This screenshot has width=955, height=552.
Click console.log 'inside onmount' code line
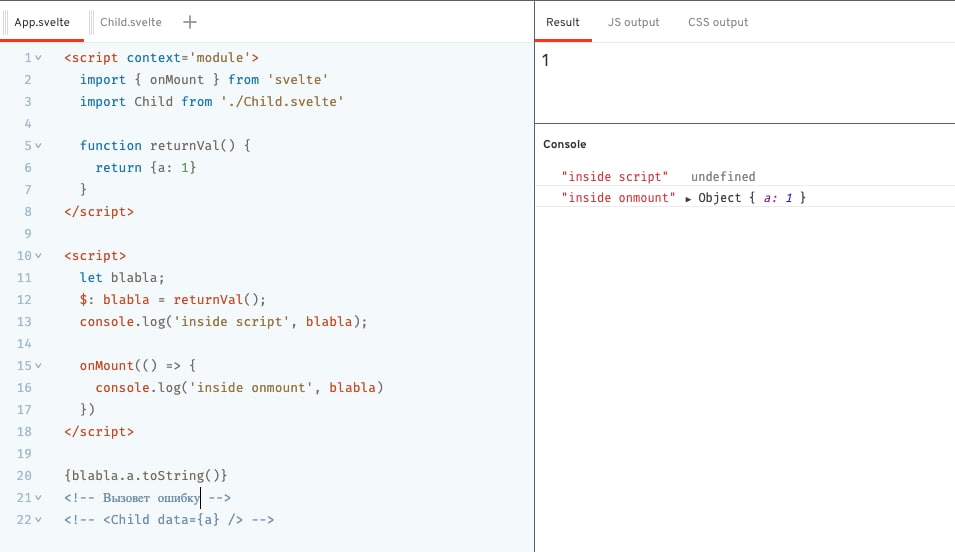(239, 387)
